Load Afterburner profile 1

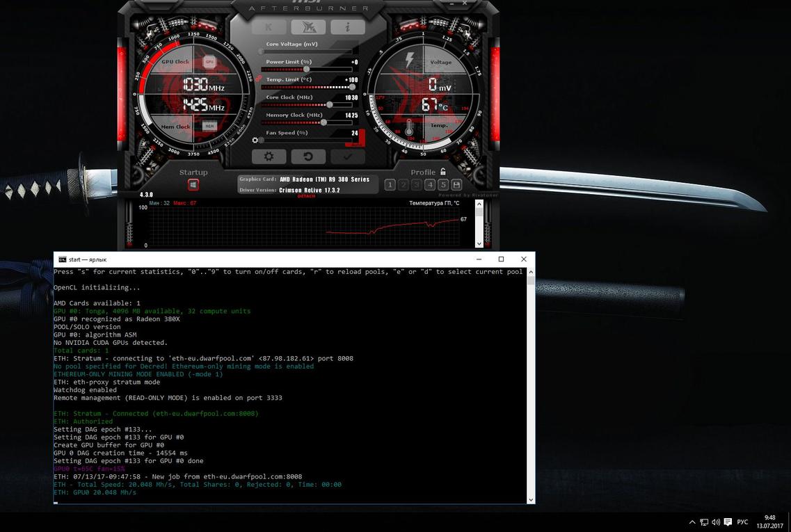click(x=390, y=185)
